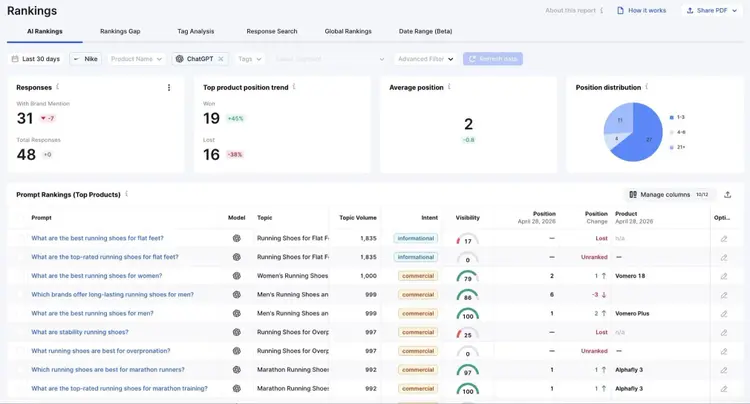750x404 pixels.
Task: Open the Date Range (Beta) tab
Action: [425, 31]
